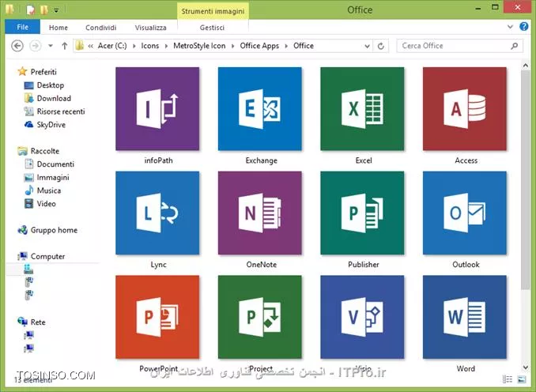
Task: Select the Lync icon thumbnail
Action: 157,213
